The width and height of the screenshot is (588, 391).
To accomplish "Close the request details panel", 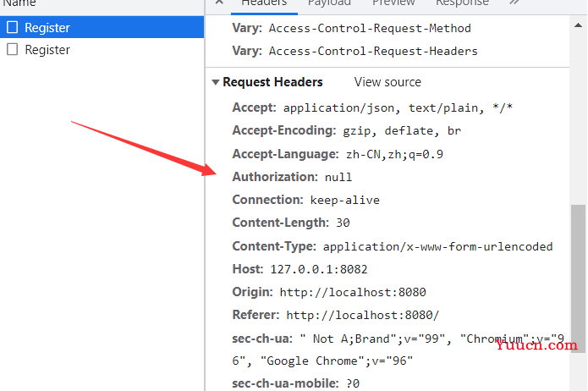I will [219, 3].
